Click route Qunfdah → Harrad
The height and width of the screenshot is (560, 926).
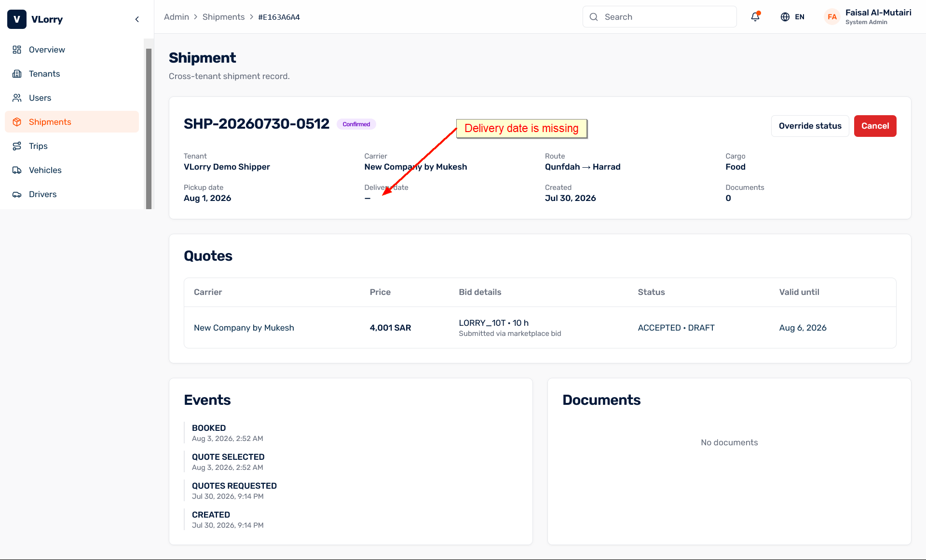(583, 167)
